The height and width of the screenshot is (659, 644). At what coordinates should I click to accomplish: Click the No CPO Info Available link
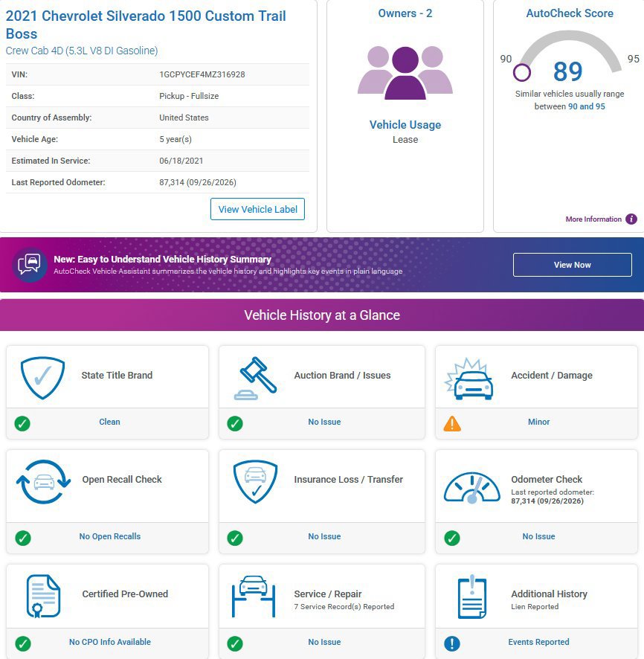pyautogui.click(x=109, y=642)
